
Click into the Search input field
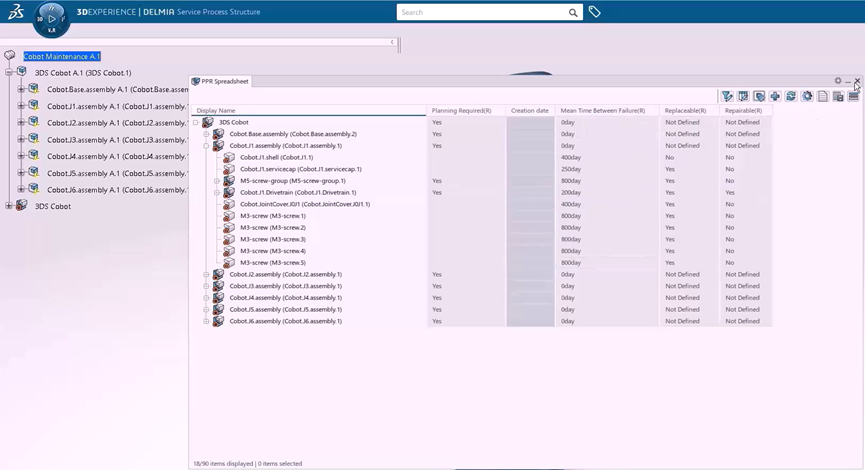[480, 13]
